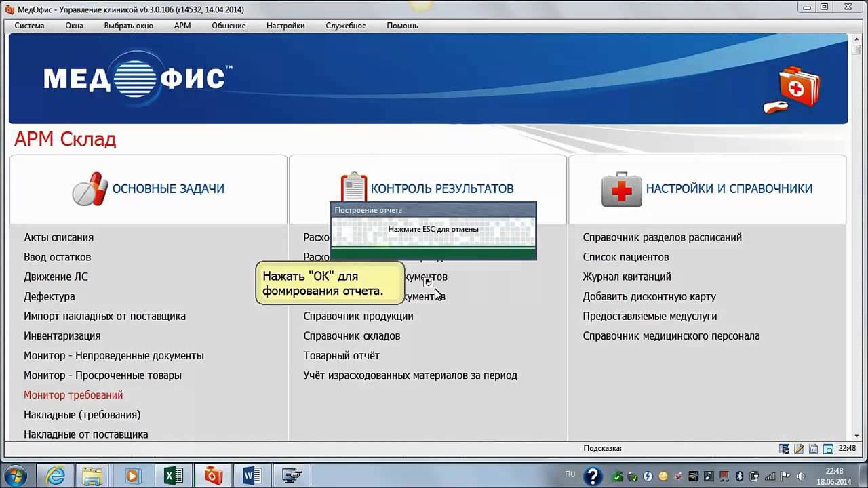Open Добавить дисконтную карту

click(650, 296)
